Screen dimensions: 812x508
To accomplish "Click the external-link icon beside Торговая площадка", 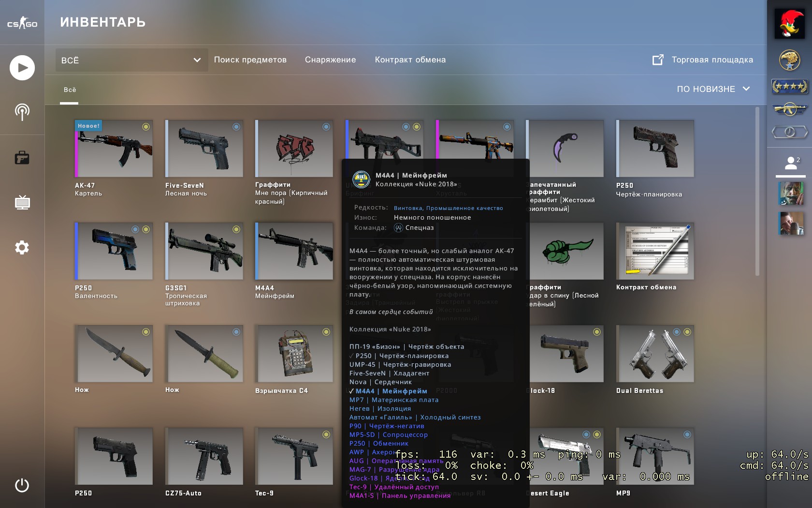I will tap(658, 60).
